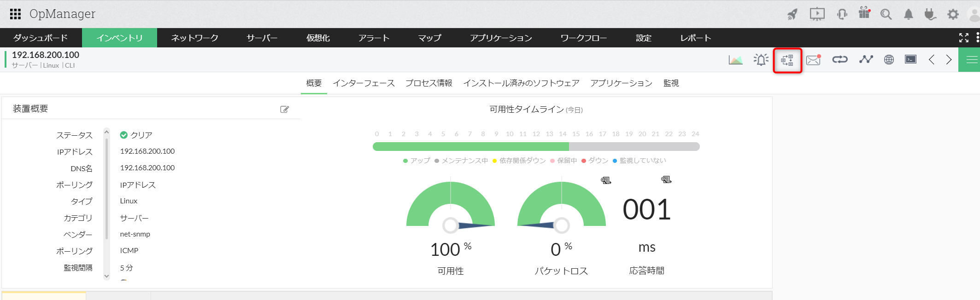Viewport: 980px width, 300px height.
Task: Click the envelope notification icon
Action: pyautogui.click(x=813, y=60)
